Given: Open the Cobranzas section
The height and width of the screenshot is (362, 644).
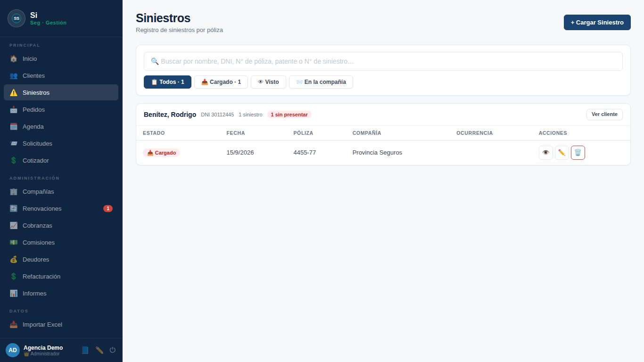Looking at the screenshot, I should [x=61, y=226].
